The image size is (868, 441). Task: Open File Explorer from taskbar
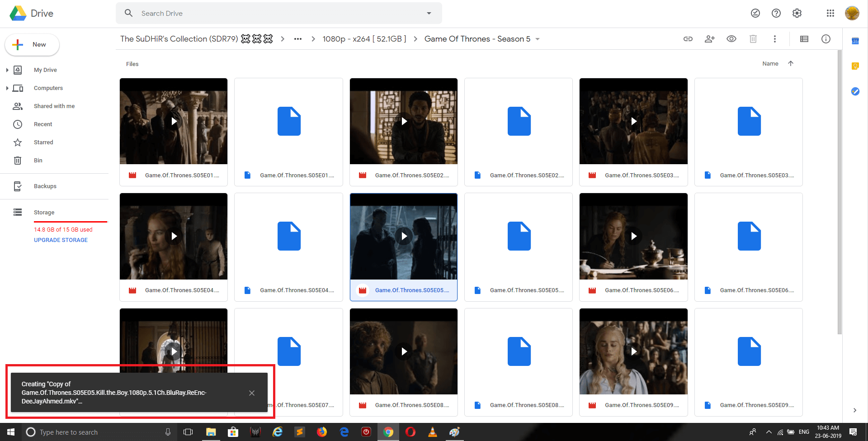tap(211, 432)
